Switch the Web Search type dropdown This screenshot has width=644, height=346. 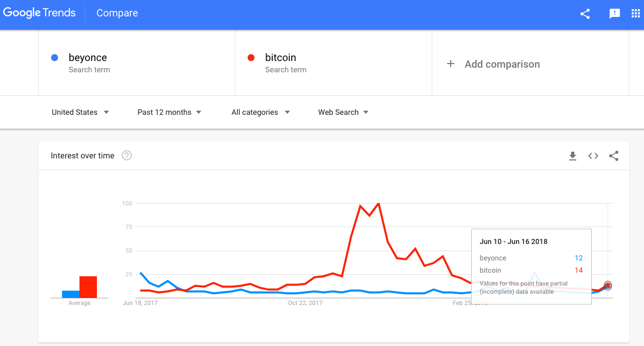tap(343, 112)
